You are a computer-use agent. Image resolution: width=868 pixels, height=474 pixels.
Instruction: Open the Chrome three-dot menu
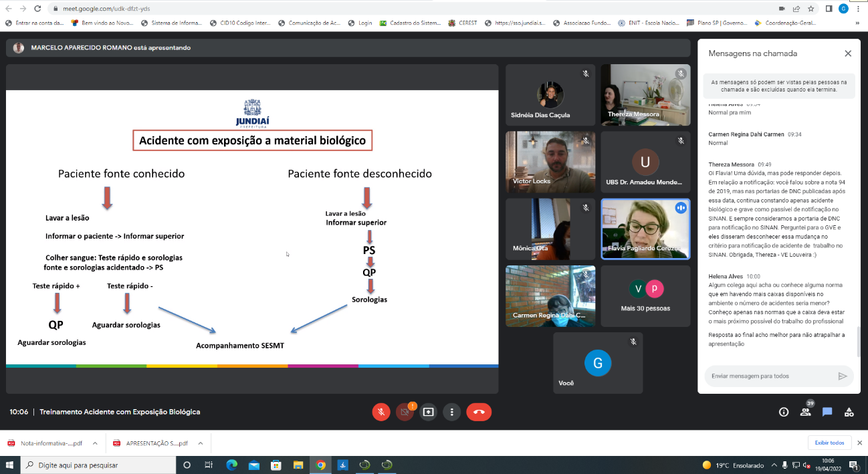click(x=858, y=9)
